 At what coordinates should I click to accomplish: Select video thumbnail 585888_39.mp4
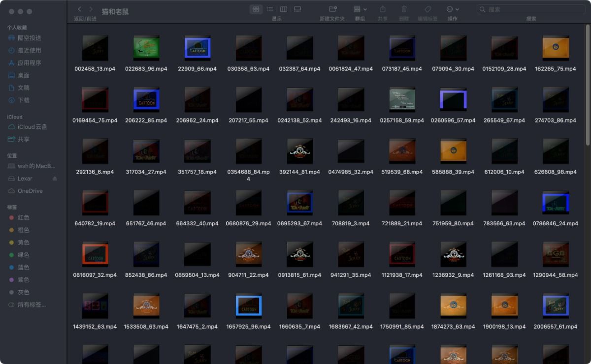coord(453,151)
